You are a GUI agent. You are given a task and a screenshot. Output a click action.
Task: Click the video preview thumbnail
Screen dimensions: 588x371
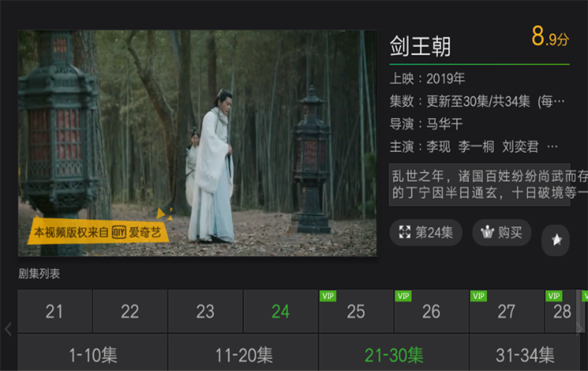click(197, 143)
